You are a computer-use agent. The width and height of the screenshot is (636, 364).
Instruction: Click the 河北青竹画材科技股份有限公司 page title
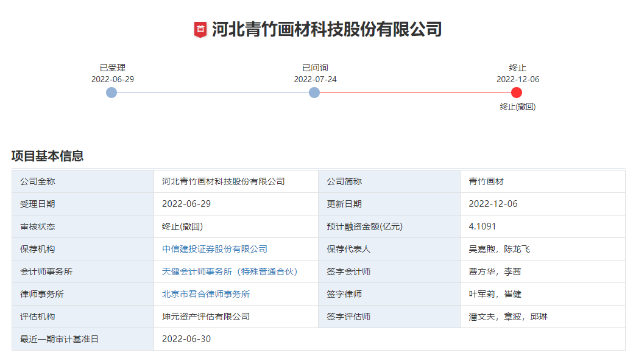point(327,29)
